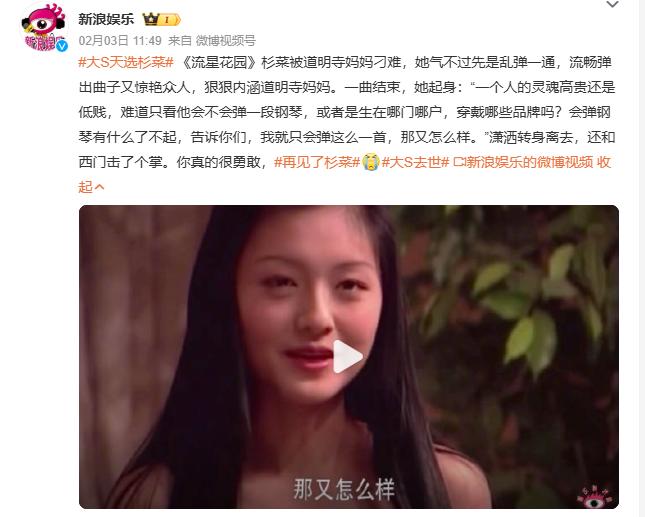Click the 《流星花园》 title in the post body
645x517 pixels.
tap(220, 62)
